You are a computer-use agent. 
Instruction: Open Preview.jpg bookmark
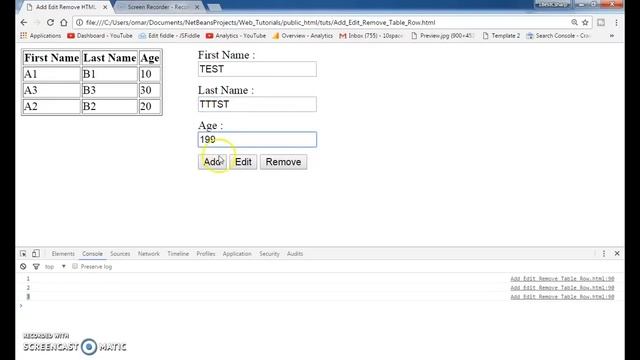[x=442, y=36]
